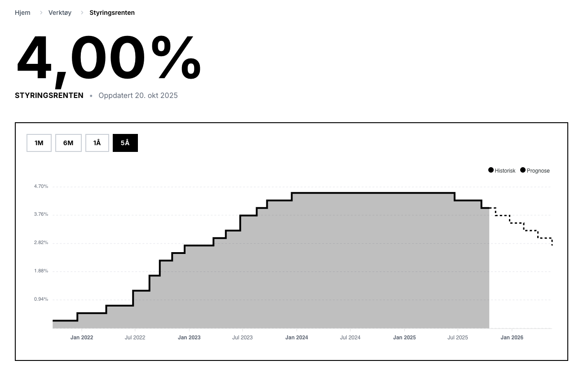Select the 1Å time range

click(x=97, y=143)
